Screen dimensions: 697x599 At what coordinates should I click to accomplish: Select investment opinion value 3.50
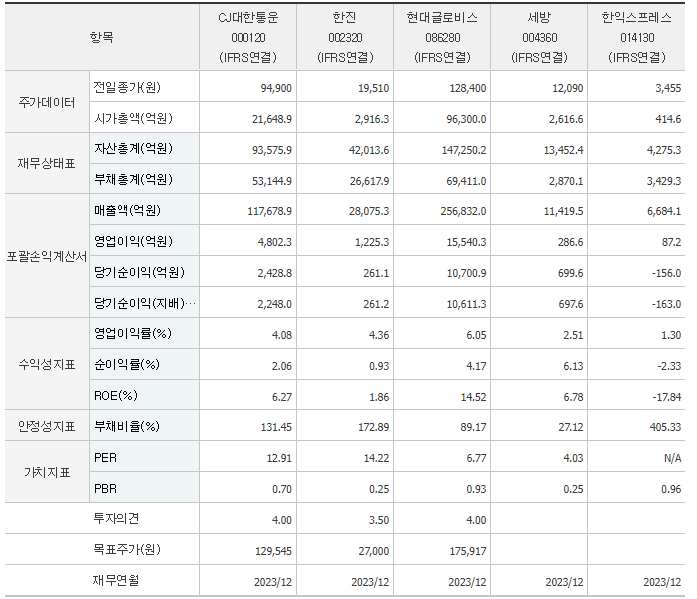[379, 520]
